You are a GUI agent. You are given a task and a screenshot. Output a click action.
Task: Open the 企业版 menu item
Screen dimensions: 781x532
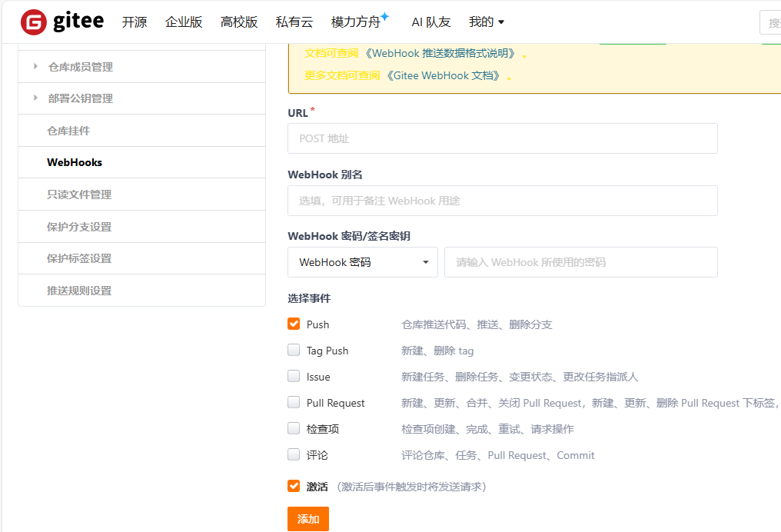184,22
